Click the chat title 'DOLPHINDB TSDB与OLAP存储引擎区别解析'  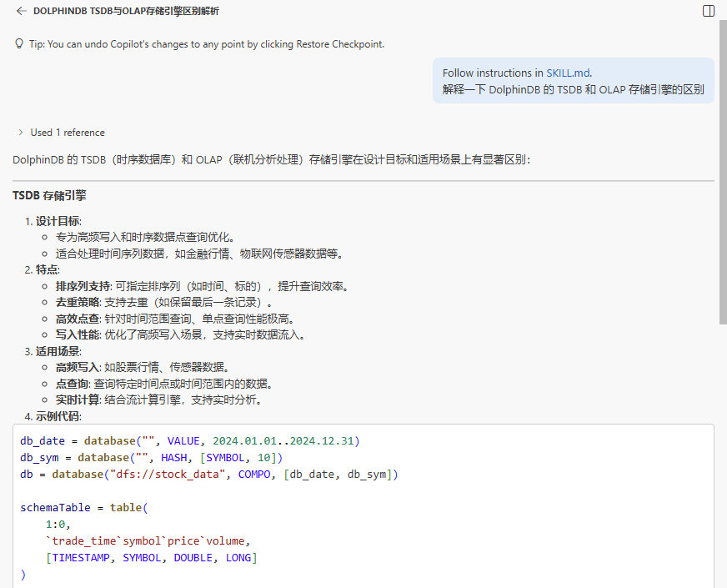click(x=126, y=11)
